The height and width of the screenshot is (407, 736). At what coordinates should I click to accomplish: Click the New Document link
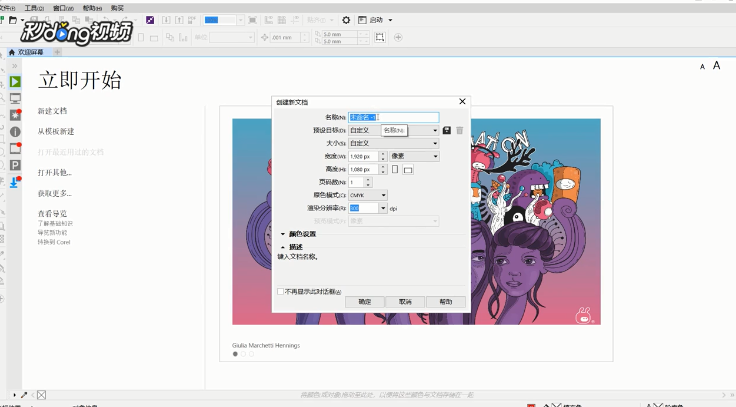point(53,111)
